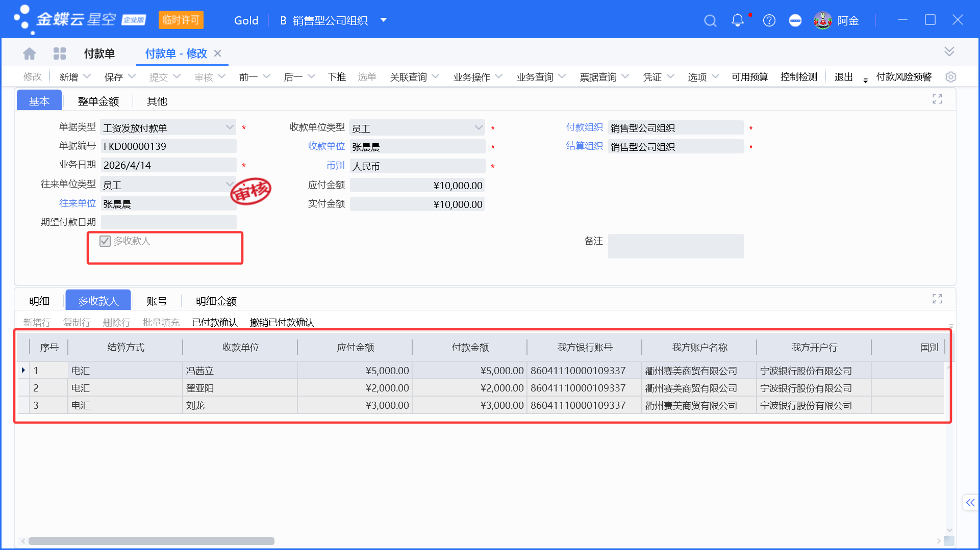Open 结算组织 label link
Viewport: 980px width, 550px height.
585,146
